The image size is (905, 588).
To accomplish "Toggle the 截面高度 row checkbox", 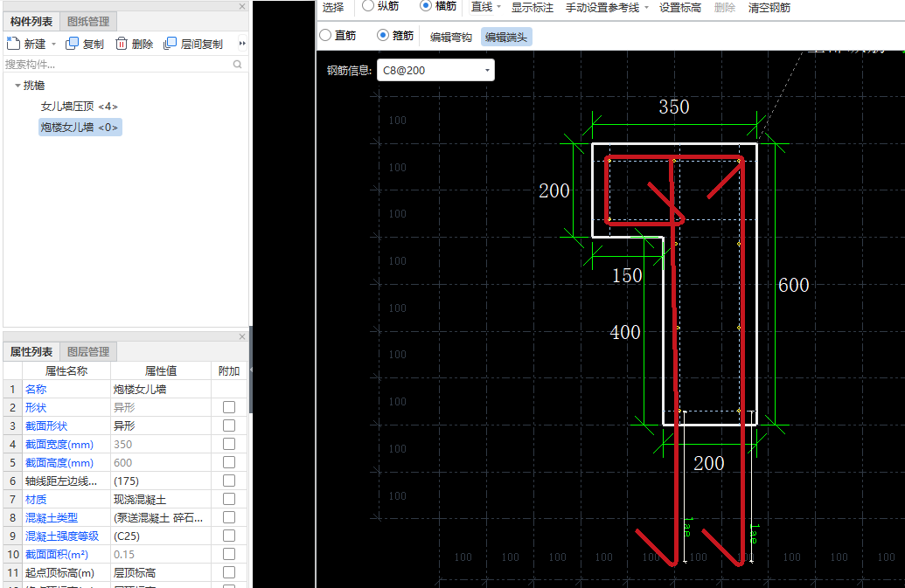I will point(229,462).
